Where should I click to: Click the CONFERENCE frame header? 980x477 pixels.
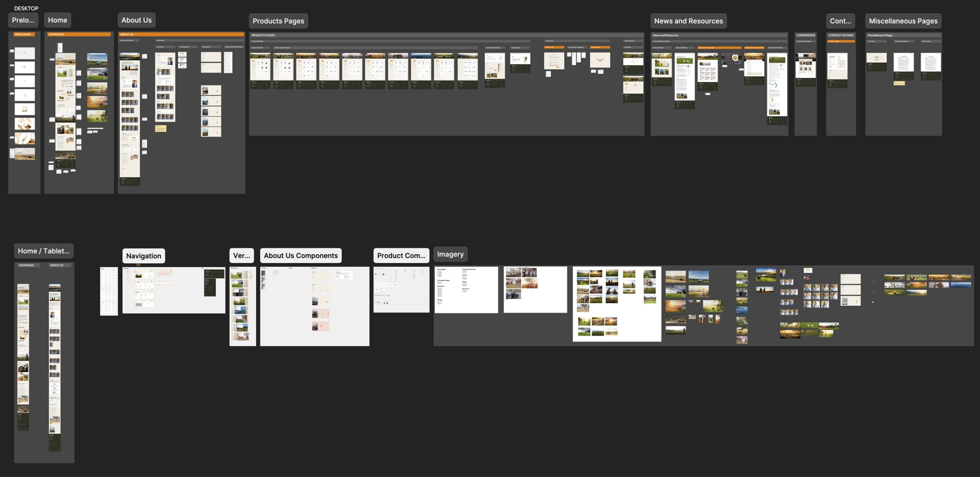(x=805, y=35)
